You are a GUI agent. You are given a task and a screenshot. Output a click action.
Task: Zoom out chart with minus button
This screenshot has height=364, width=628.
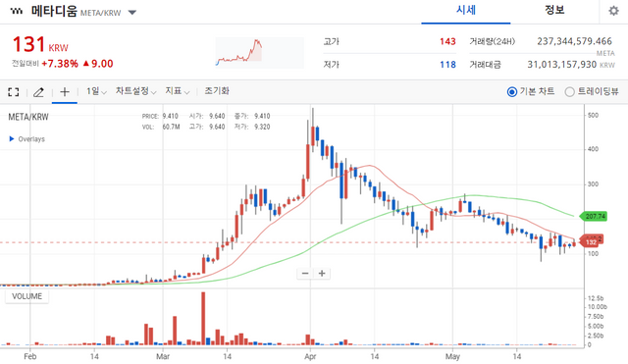pyautogui.click(x=305, y=274)
